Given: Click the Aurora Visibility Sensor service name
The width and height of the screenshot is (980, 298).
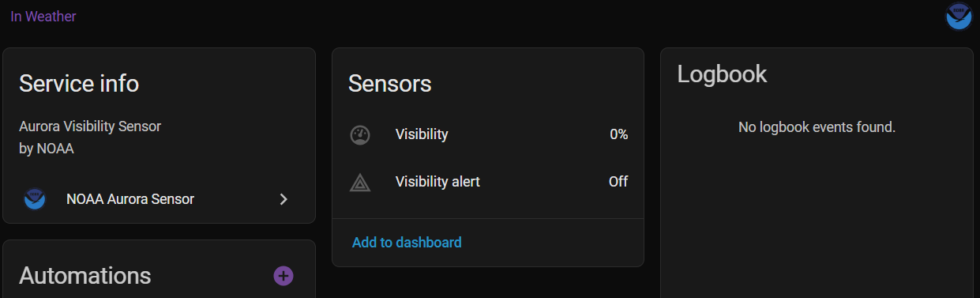Looking at the screenshot, I should 90,126.
